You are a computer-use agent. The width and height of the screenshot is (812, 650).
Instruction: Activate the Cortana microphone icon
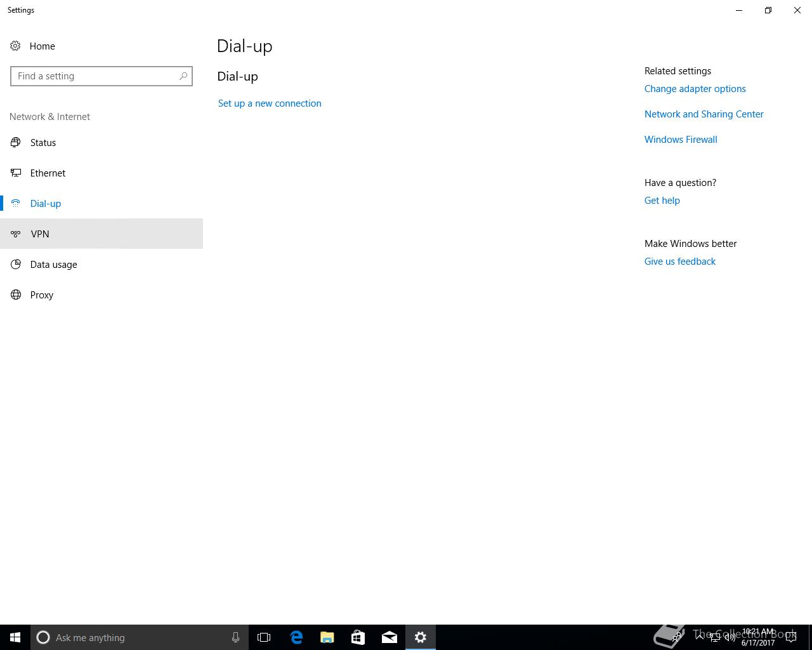[235, 637]
